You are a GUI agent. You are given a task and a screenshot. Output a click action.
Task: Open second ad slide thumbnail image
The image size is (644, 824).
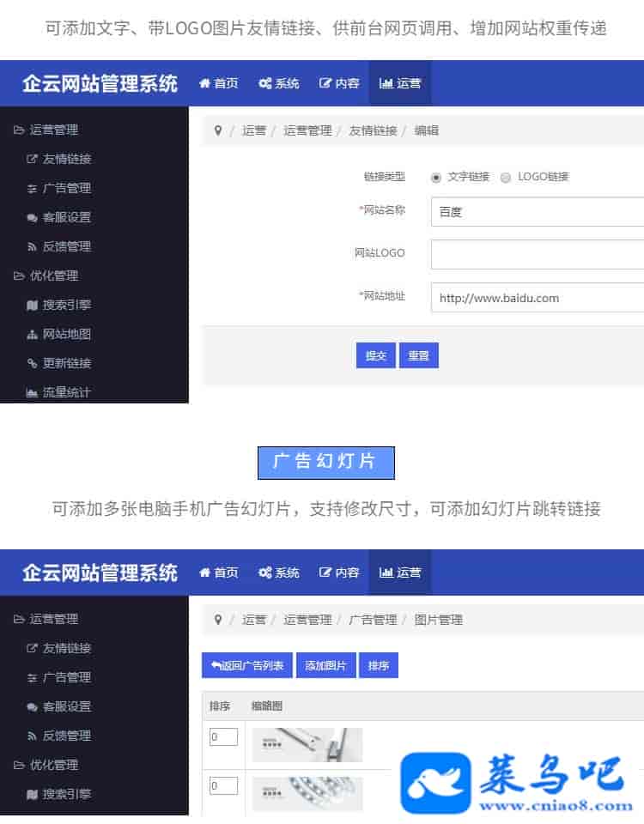[307, 793]
